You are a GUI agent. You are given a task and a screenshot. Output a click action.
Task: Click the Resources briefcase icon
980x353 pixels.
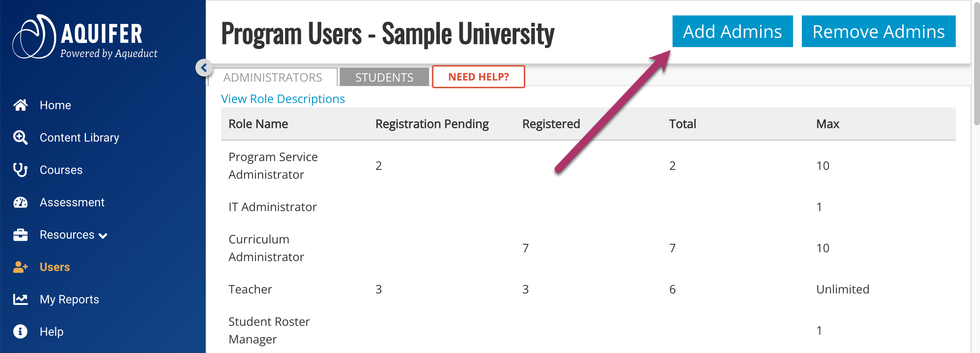click(21, 235)
